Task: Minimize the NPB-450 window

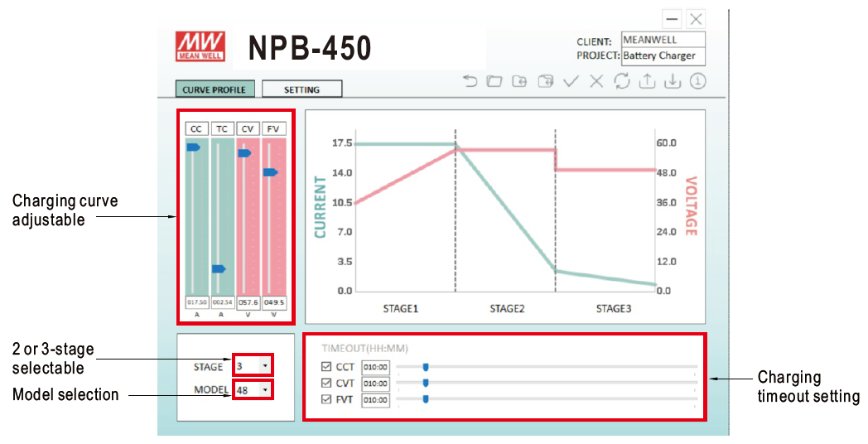Action: [672, 19]
